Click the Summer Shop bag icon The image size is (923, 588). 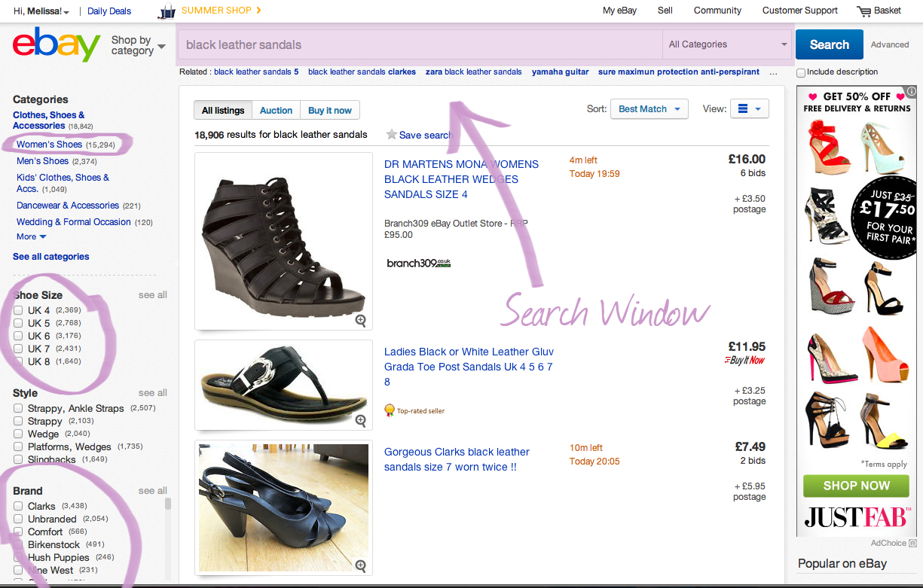click(167, 11)
